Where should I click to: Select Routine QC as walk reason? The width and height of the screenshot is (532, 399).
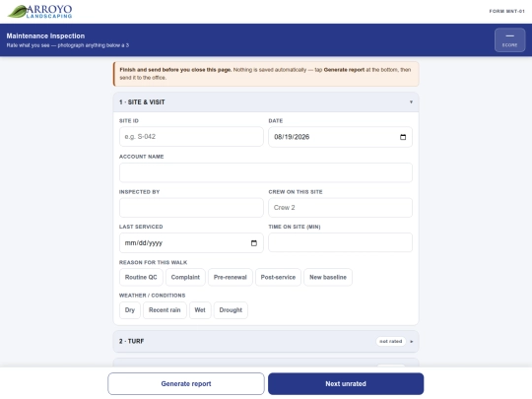pyautogui.click(x=141, y=277)
